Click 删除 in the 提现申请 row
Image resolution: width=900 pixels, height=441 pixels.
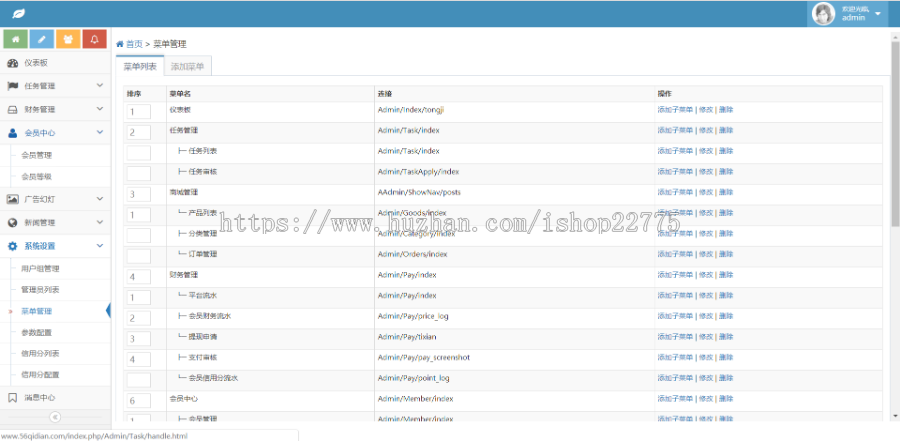[726, 337]
